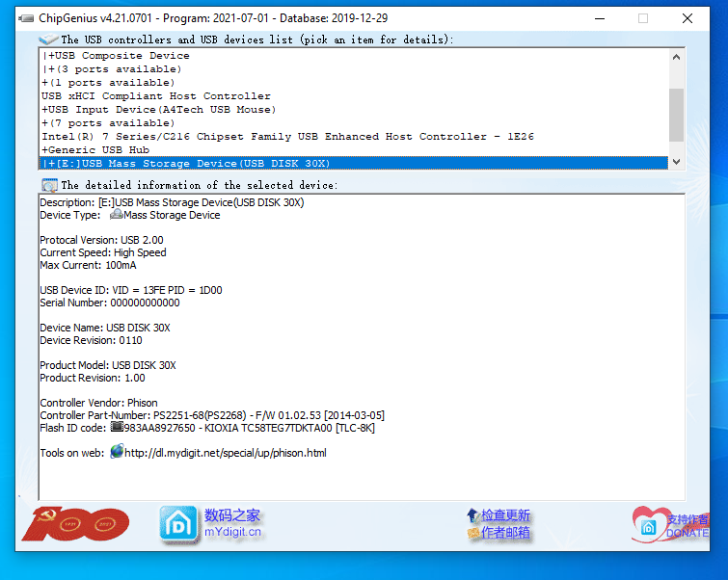Image resolution: width=728 pixels, height=580 pixels.
Task: Click the arrow icon by 检查更新
Action: pos(473,515)
